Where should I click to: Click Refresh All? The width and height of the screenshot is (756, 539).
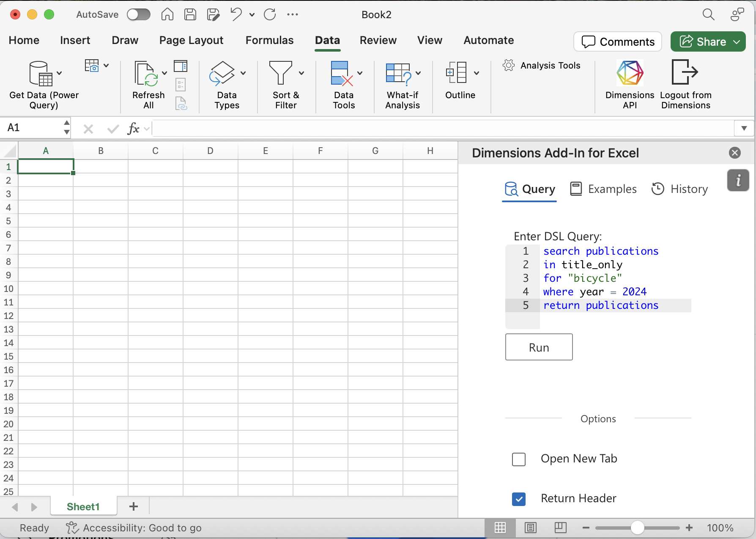coord(148,82)
